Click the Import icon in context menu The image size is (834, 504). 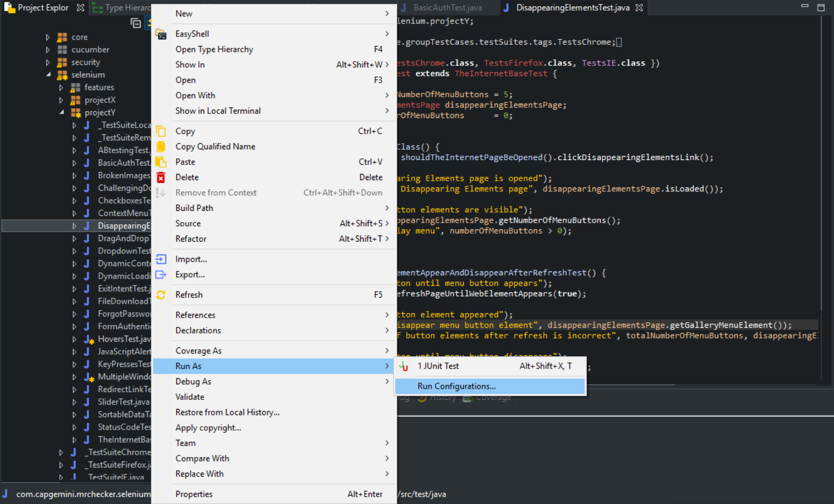[161, 259]
